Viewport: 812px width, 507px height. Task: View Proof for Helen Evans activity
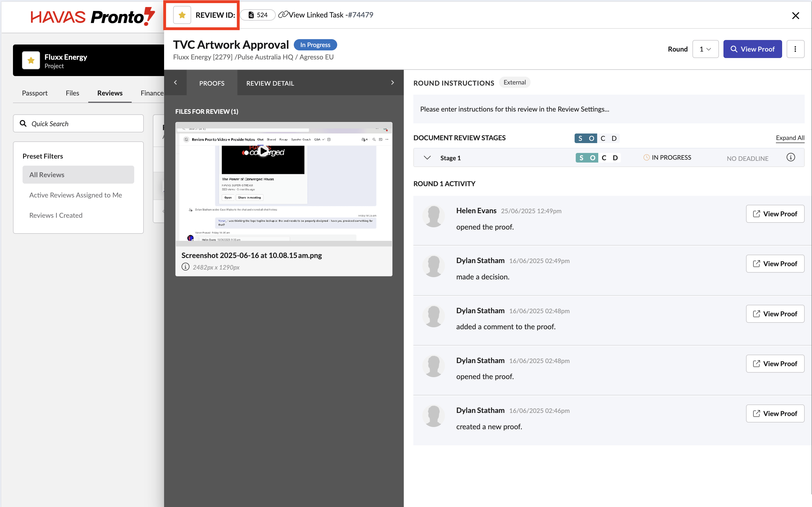pos(775,214)
